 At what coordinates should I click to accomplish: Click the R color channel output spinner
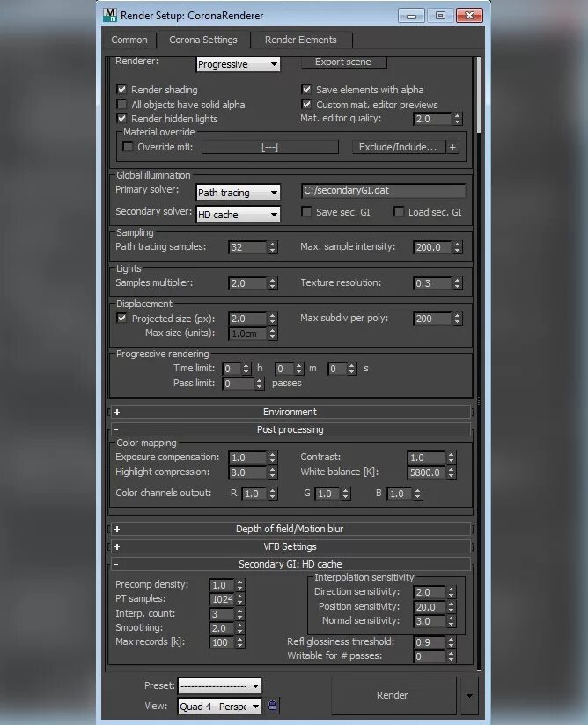tap(273, 494)
